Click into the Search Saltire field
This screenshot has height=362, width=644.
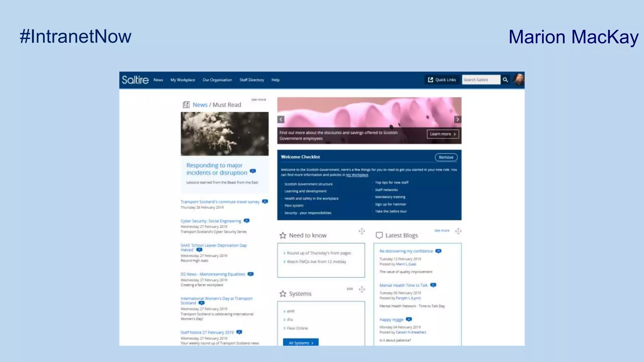pos(480,80)
